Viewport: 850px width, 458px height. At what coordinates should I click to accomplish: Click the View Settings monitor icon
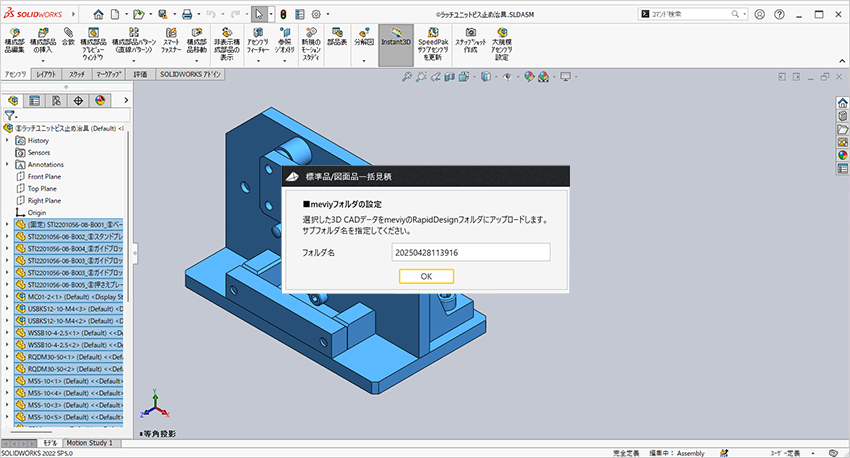coord(565,77)
